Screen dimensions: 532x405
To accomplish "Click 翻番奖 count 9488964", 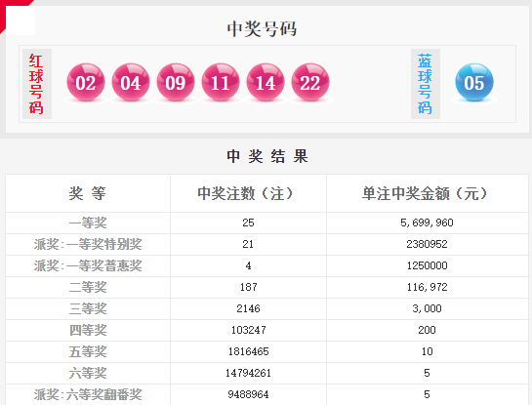I will pyautogui.click(x=248, y=394).
